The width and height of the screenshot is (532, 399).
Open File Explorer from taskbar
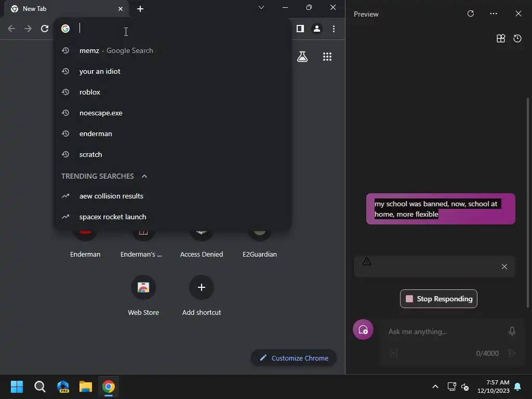click(x=86, y=387)
